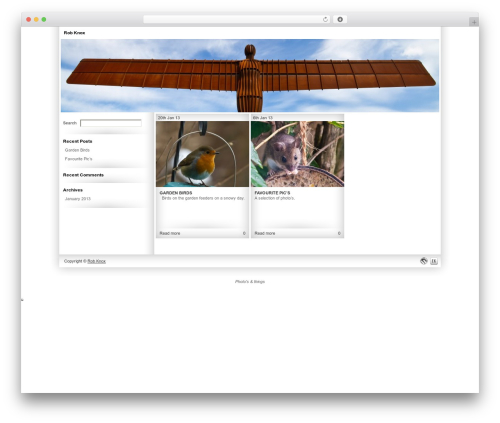Open a new tab with the plus button
Image resolution: width=500 pixels, height=423 pixels.
[x=474, y=22]
